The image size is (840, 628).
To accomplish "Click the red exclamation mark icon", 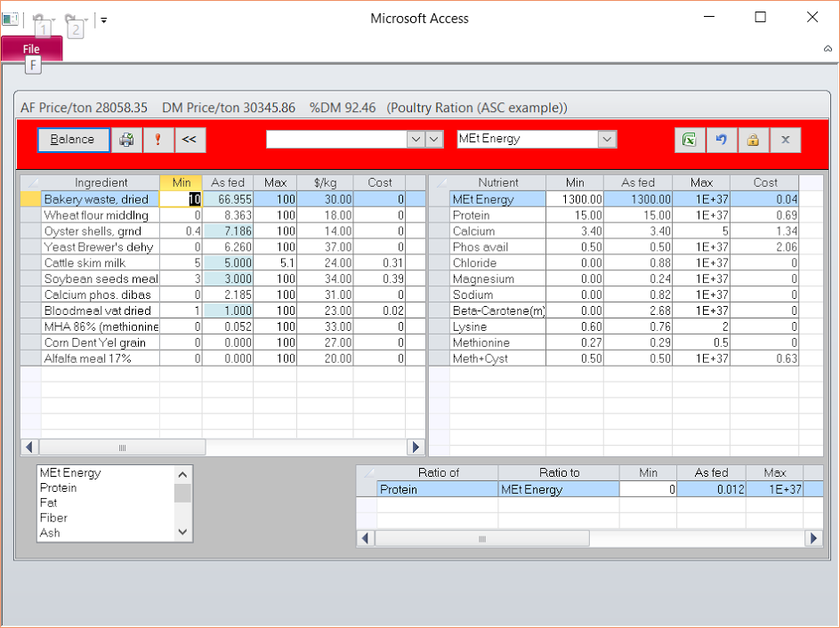I will pos(157,140).
